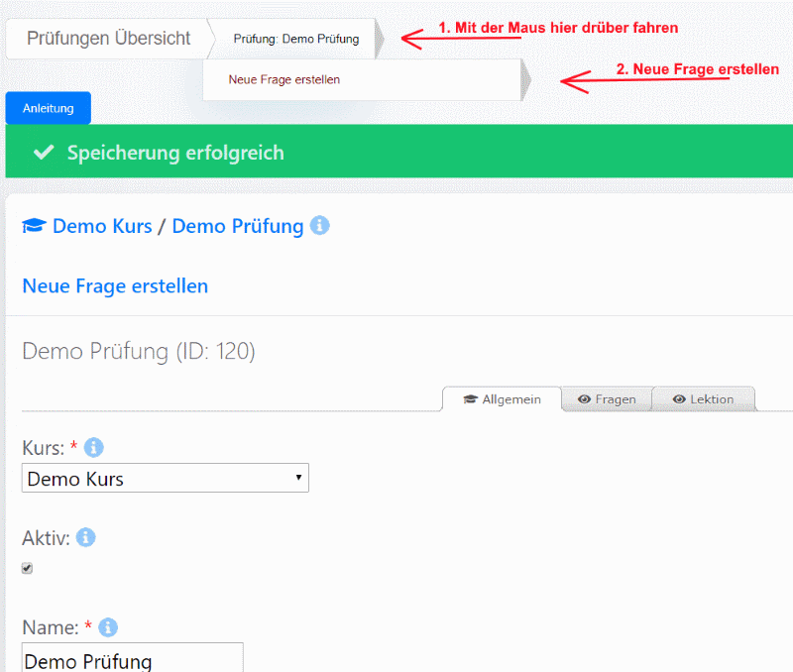Click into the Name text field

132,660
